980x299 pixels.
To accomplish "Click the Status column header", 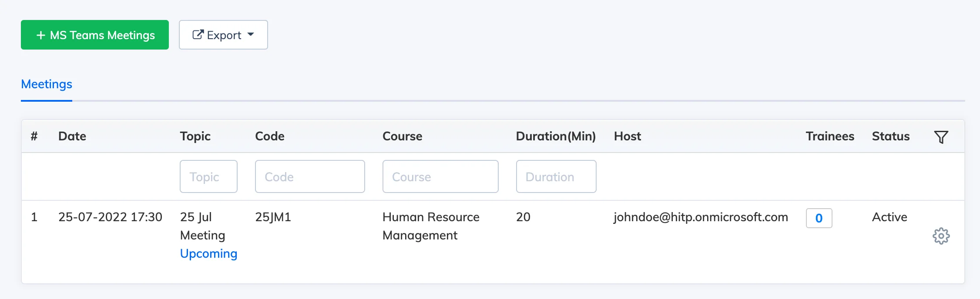I will tap(891, 136).
